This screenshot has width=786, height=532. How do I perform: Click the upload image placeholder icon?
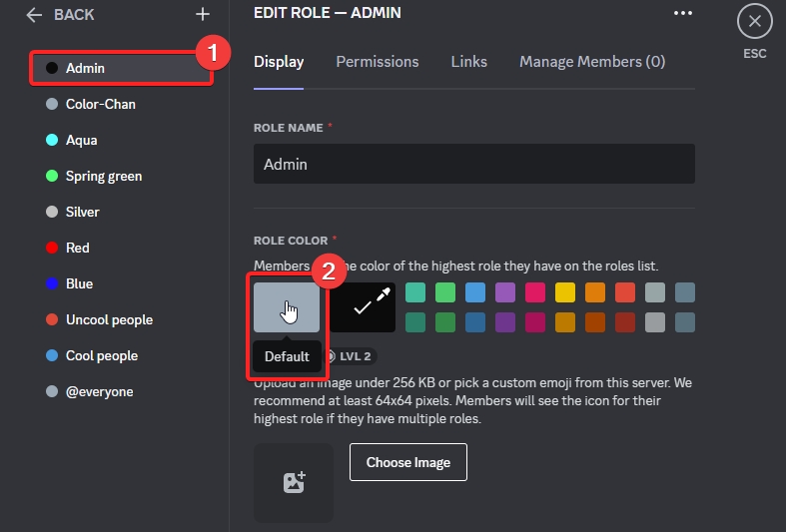(294, 483)
